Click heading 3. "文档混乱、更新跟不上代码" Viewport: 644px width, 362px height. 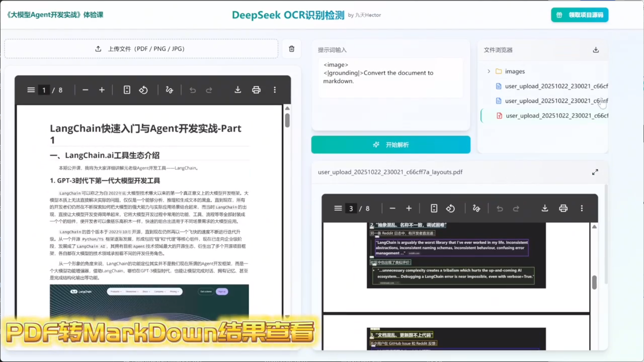pyautogui.click(x=401, y=335)
